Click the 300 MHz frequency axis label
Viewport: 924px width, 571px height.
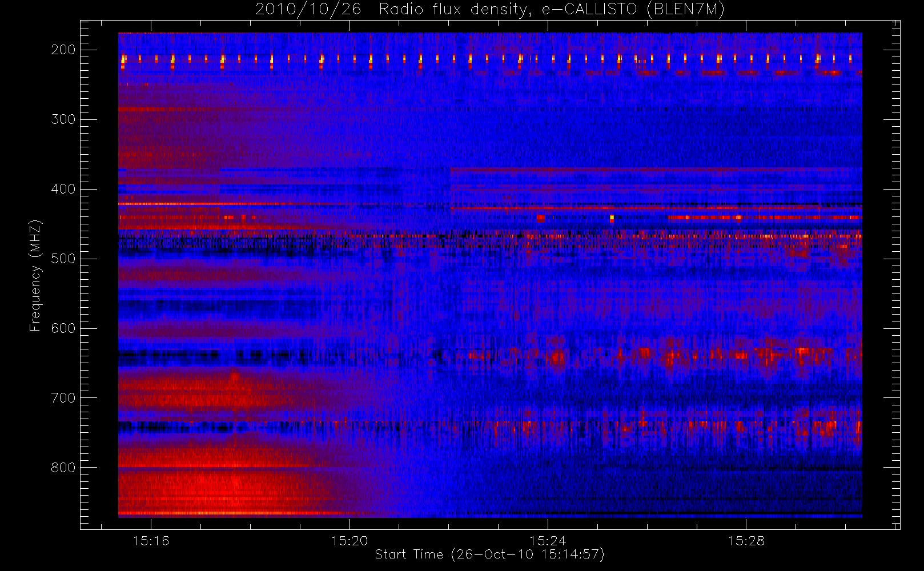(x=63, y=119)
